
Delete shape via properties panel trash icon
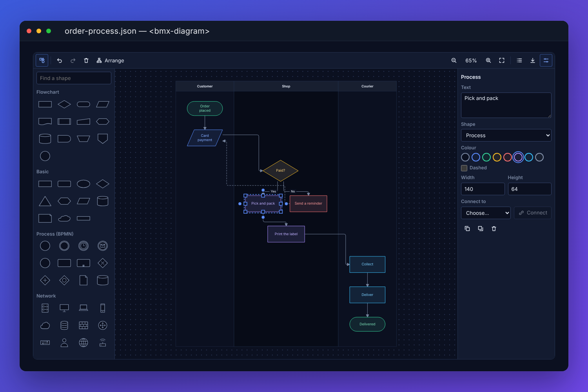(494, 229)
